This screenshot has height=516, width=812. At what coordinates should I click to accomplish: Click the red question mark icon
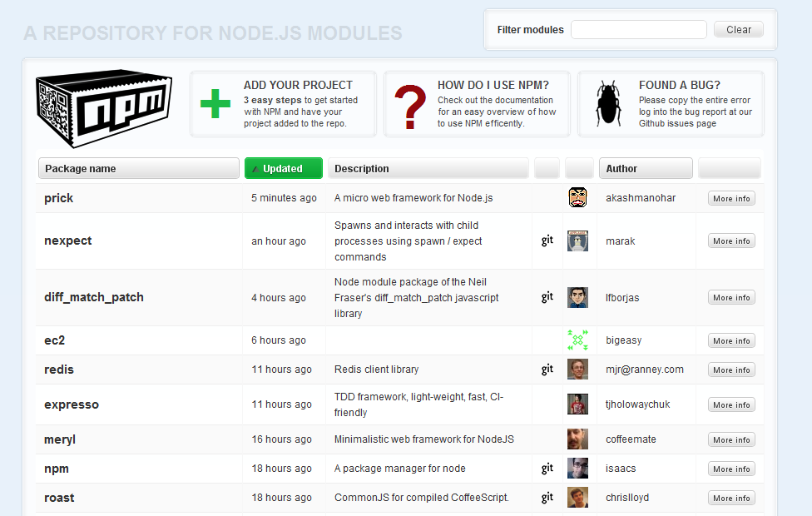[410, 107]
